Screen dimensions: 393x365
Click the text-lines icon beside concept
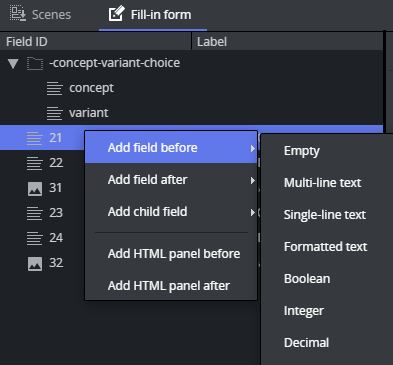(x=55, y=88)
